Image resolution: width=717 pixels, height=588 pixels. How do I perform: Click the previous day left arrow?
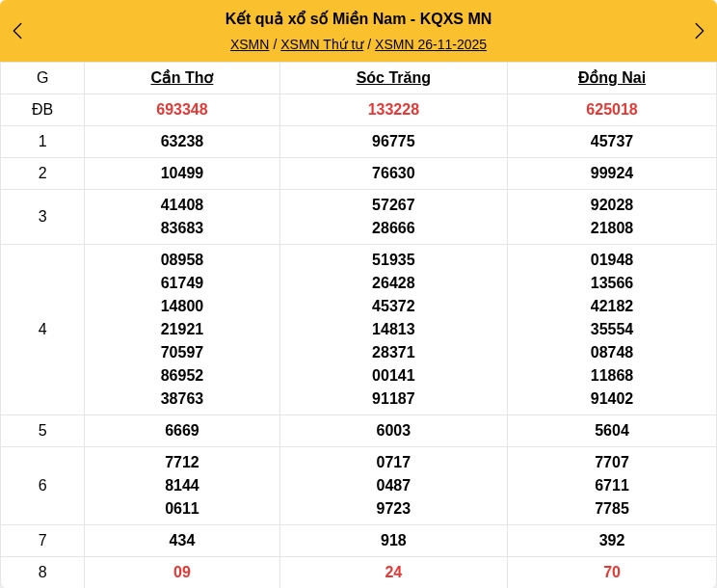pyautogui.click(x=17, y=31)
